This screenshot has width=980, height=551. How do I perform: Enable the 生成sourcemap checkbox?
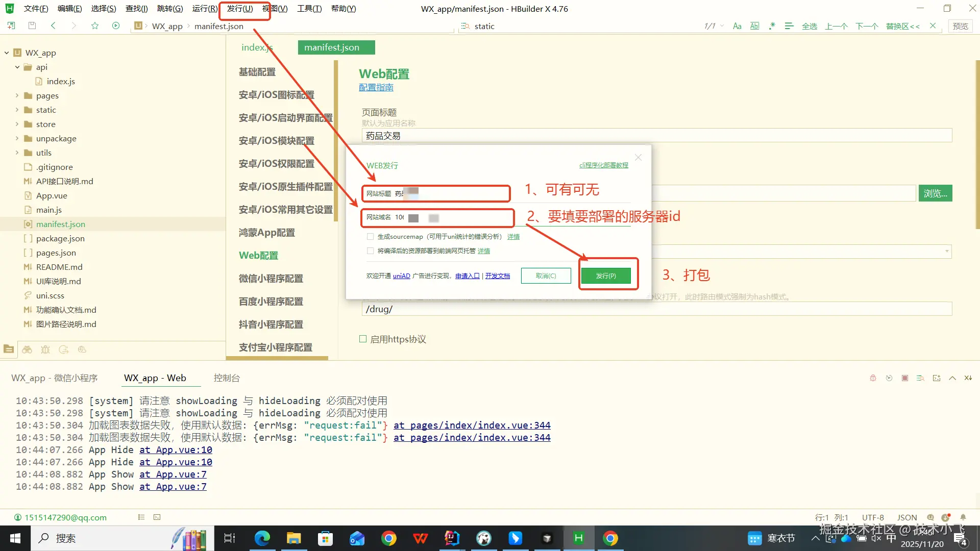point(371,237)
